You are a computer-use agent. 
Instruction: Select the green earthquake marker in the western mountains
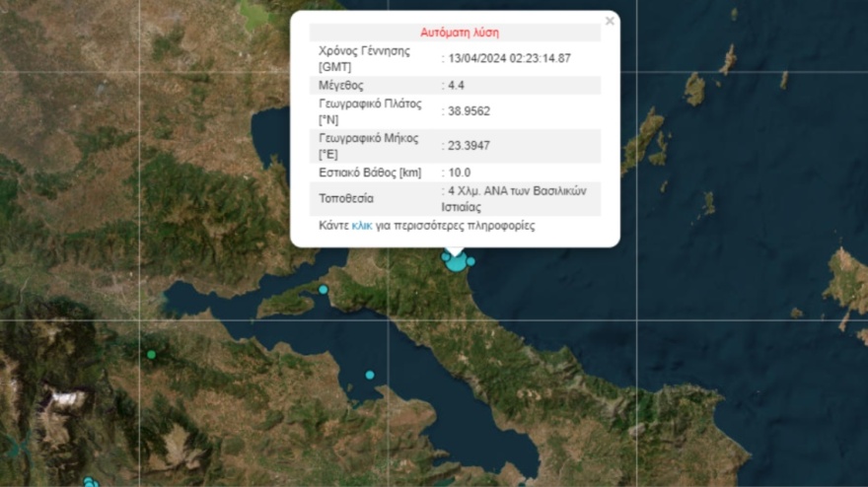tap(151, 355)
